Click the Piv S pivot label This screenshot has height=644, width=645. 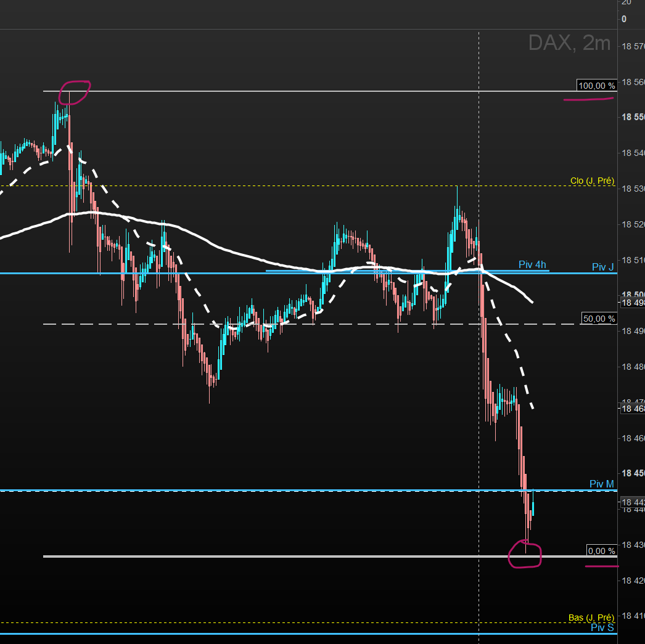(602, 627)
